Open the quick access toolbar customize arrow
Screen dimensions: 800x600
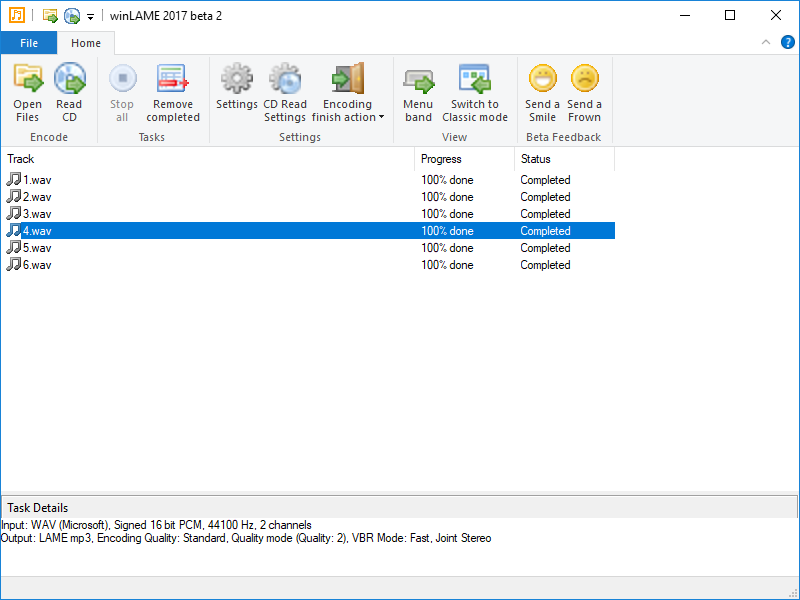(90, 17)
